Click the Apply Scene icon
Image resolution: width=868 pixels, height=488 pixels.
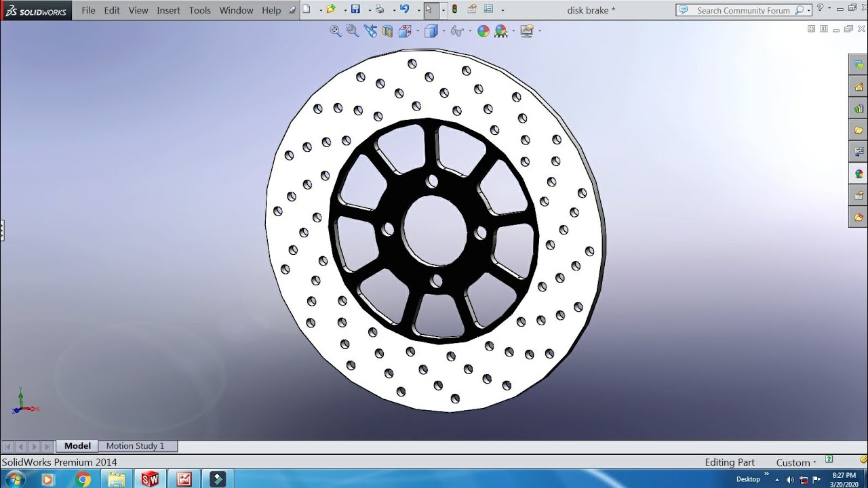501,30
